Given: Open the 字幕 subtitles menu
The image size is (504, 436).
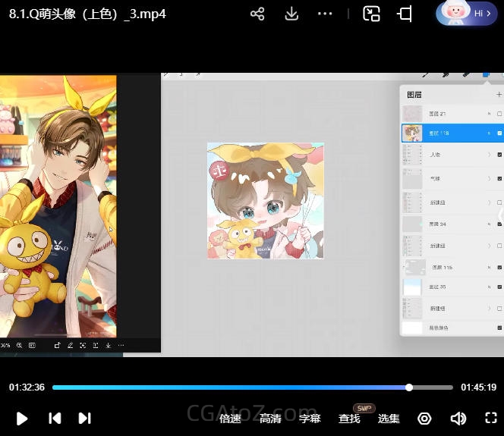Looking at the screenshot, I should point(310,418).
